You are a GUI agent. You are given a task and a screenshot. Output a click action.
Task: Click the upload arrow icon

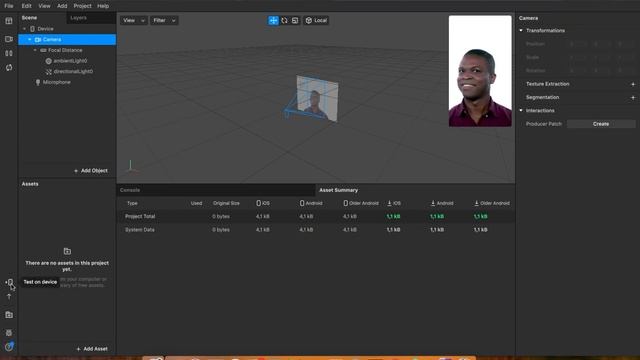click(9, 297)
